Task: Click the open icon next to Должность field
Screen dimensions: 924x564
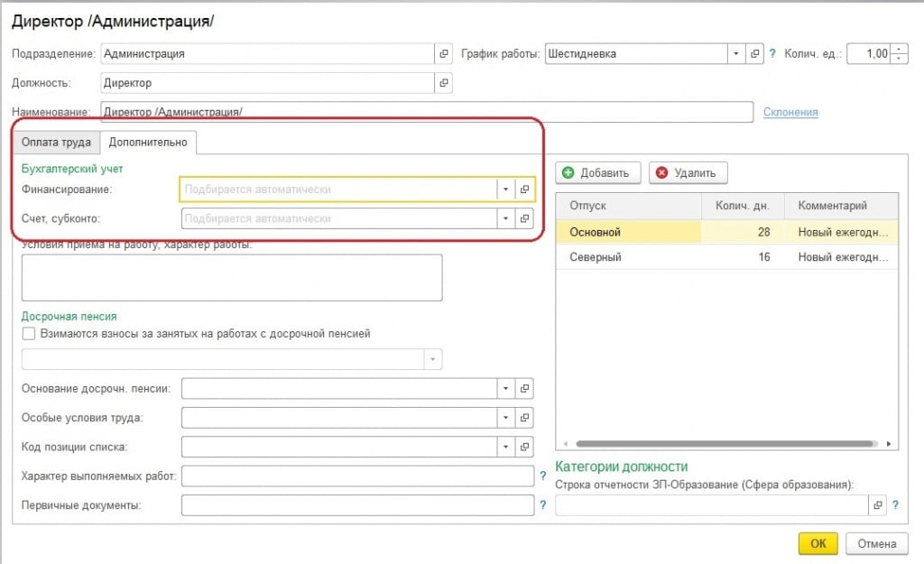Action: coord(443,83)
